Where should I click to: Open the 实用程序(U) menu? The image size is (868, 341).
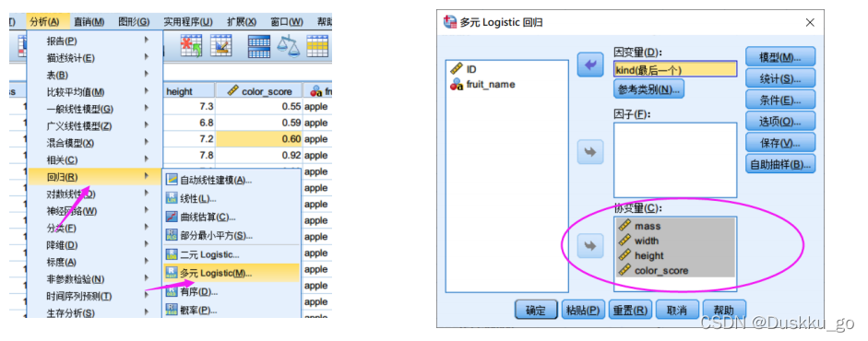pos(188,21)
